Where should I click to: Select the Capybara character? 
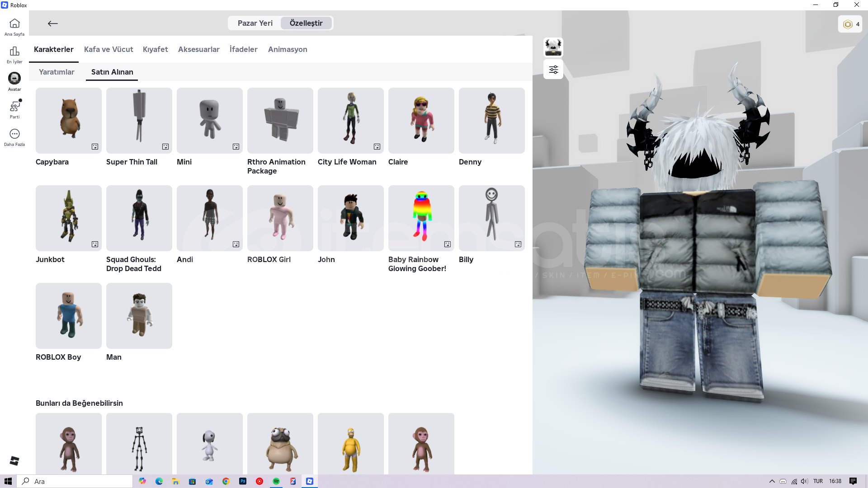(x=69, y=121)
